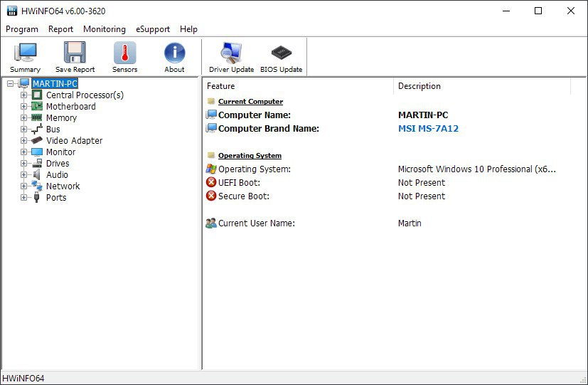Expand the Monitor node
This screenshot has width=588, height=385.
point(23,152)
